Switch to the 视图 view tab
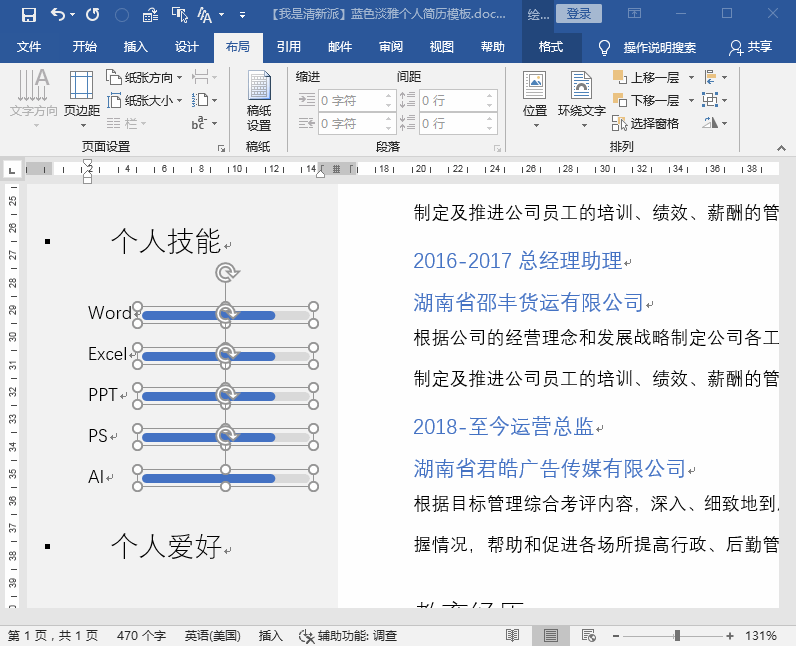 point(442,47)
